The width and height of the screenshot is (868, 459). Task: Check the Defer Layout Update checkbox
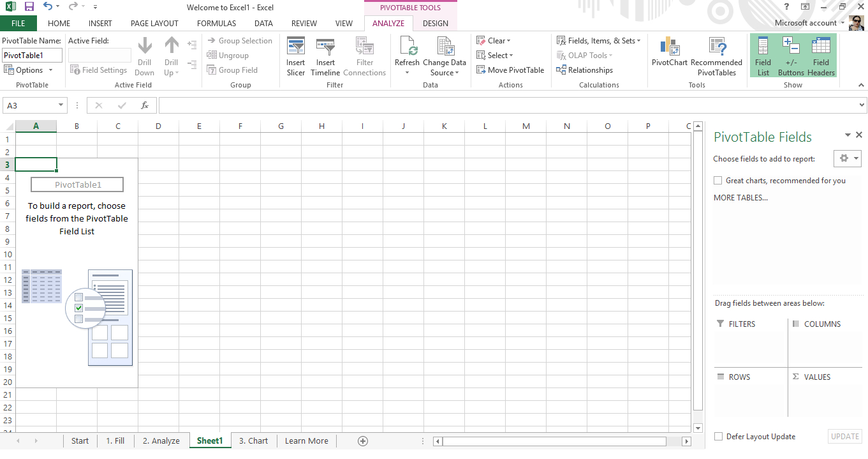pyautogui.click(x=717, y=436)
